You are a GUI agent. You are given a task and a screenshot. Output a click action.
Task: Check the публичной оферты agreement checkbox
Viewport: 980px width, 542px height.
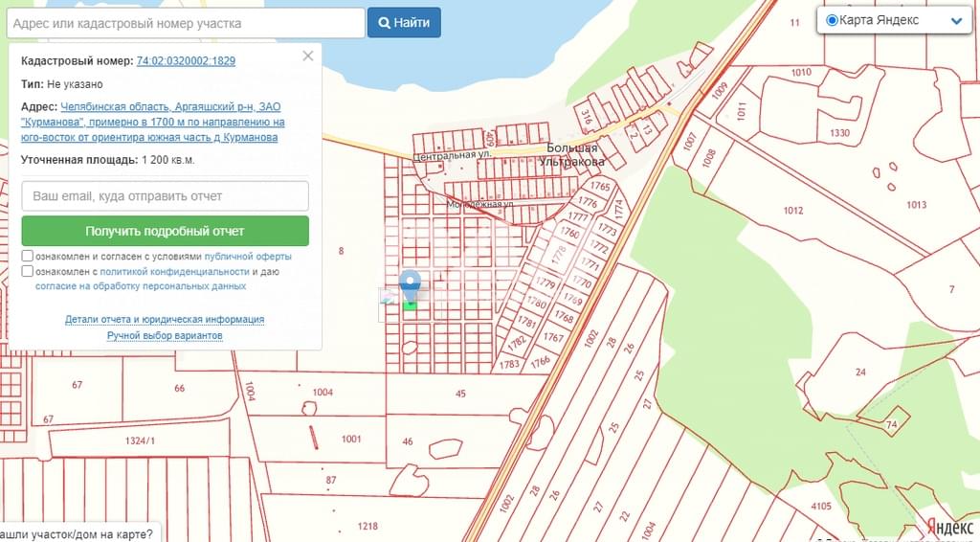pyautogui.click(x=28, y=257)
